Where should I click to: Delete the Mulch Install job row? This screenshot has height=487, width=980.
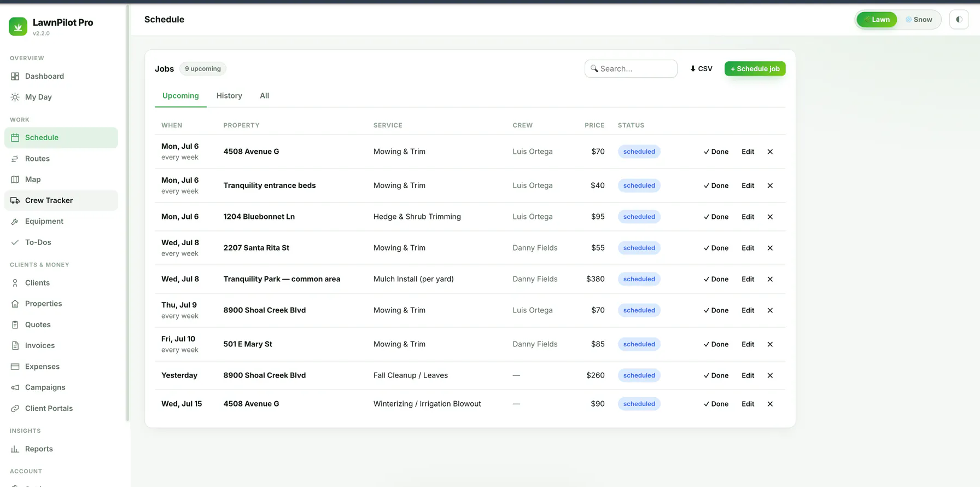pyautogui.click(x=770, y=279)
